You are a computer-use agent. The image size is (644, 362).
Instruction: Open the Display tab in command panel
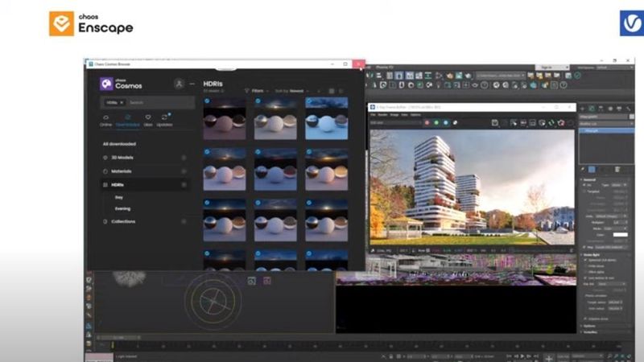pos(619,109)
